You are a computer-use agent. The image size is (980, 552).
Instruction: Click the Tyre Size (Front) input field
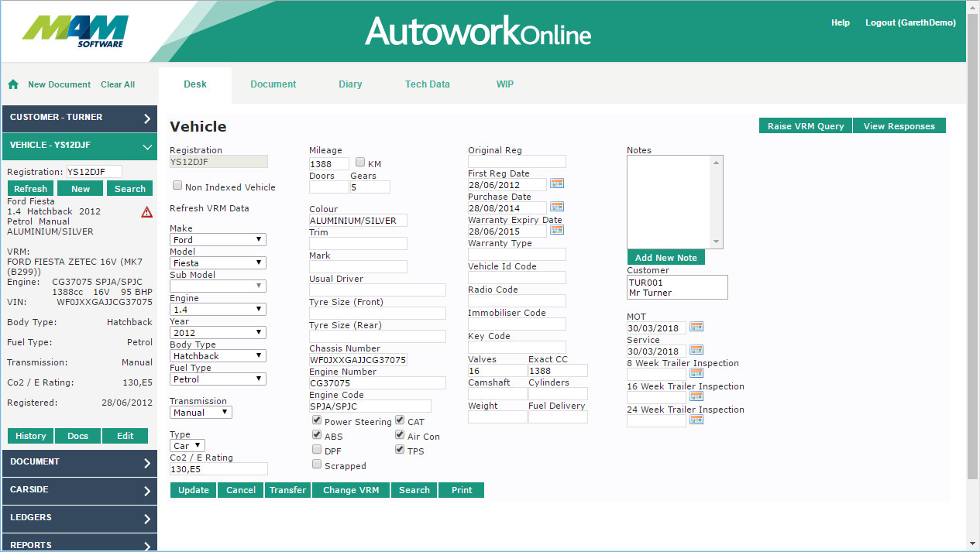[x=377, y=314]
